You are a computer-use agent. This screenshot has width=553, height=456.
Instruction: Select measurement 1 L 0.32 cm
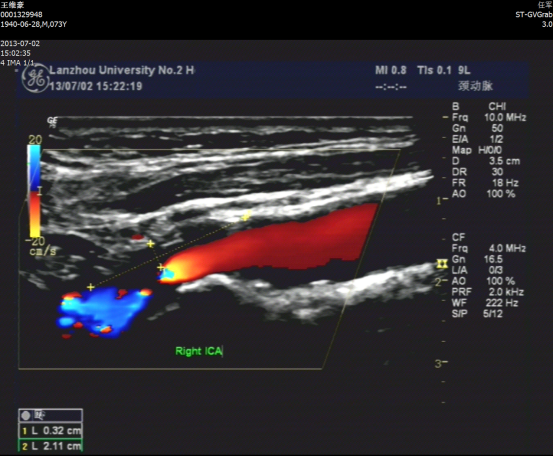point(50,431)
